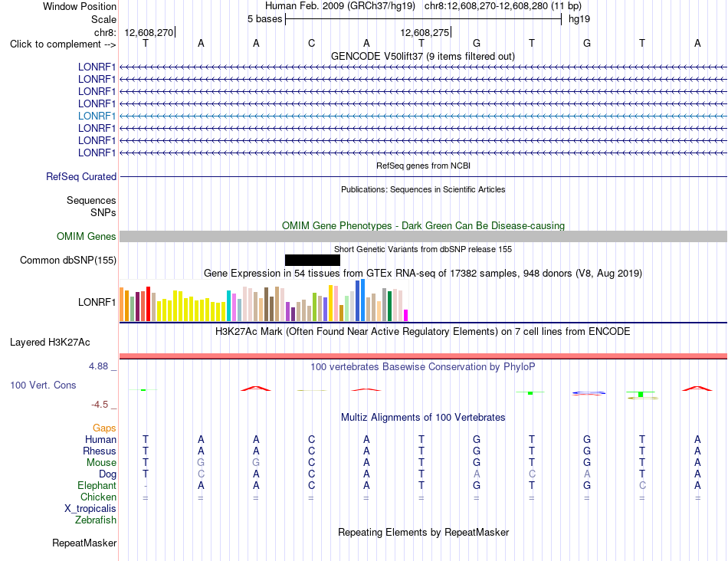Open the RefSeq Curated track label
This screenshot has height=561, width=728.
(81, 176)
